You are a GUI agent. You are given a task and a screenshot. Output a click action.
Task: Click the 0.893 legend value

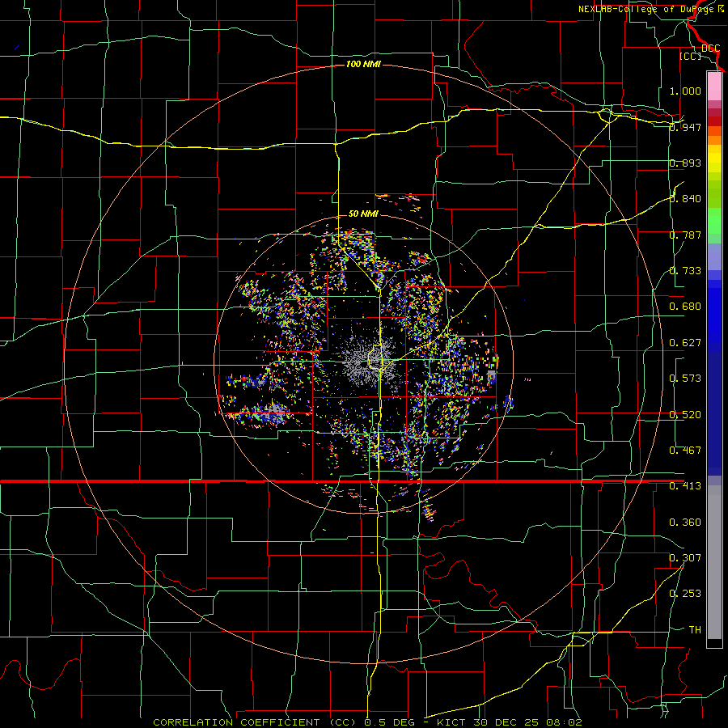[x=685, y=163]
